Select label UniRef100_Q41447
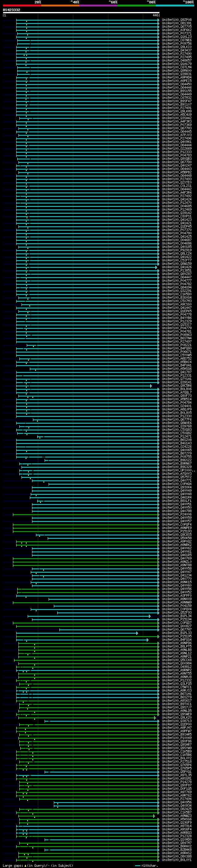This screenshot has height=868, width=197. tap(176, 308)
